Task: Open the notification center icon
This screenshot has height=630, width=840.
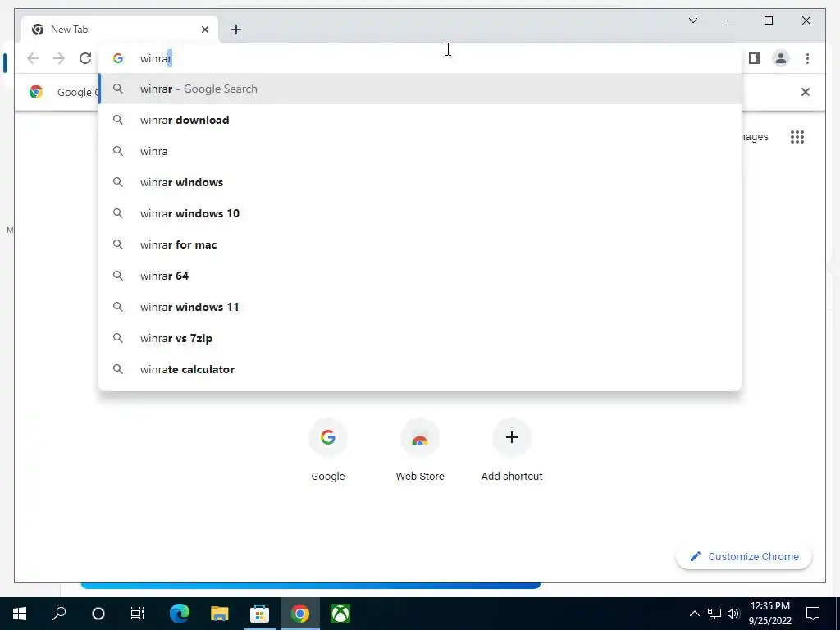Action: point(813,614)
